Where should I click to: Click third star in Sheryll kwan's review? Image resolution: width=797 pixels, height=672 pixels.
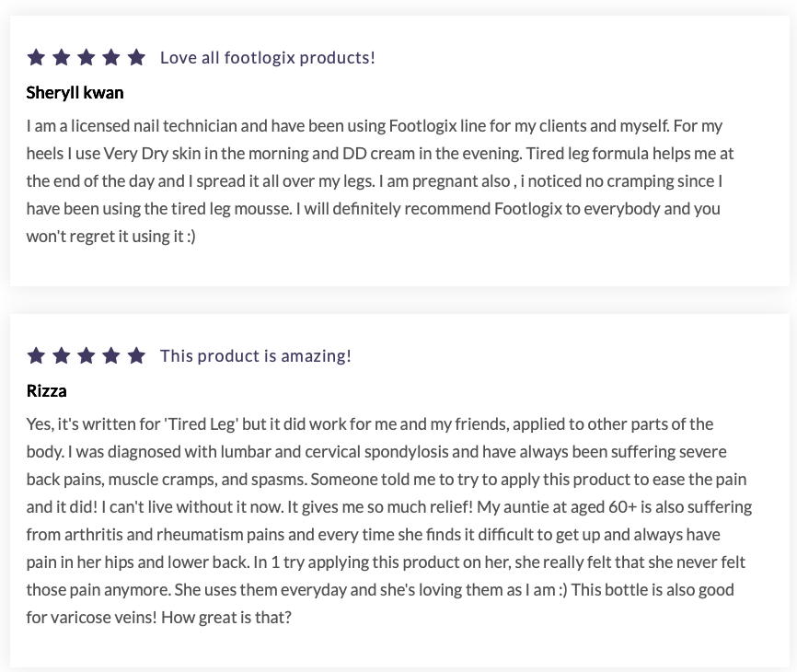[87, 57]
